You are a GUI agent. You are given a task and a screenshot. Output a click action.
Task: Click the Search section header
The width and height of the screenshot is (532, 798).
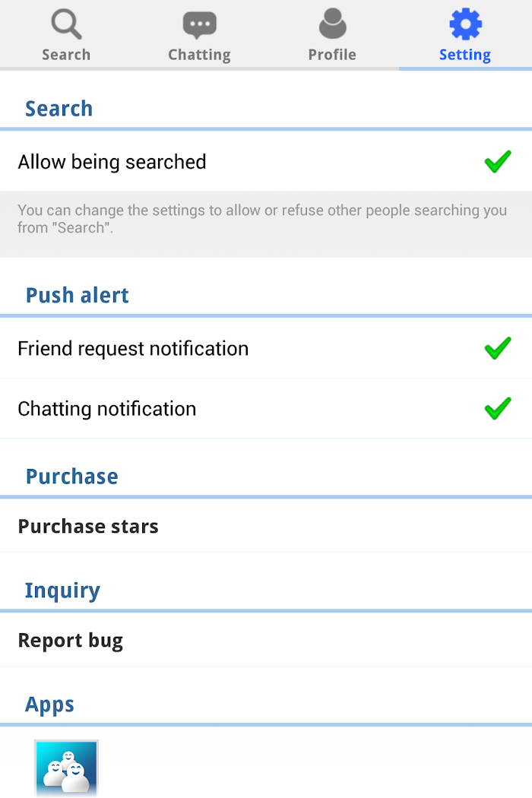[x=59, y=109]
